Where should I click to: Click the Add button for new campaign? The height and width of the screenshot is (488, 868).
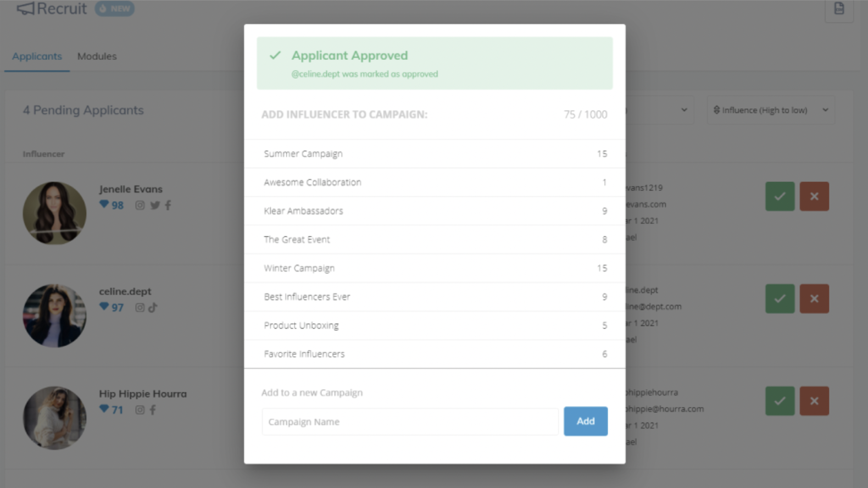pyautogui.click(x=586, y=421)
